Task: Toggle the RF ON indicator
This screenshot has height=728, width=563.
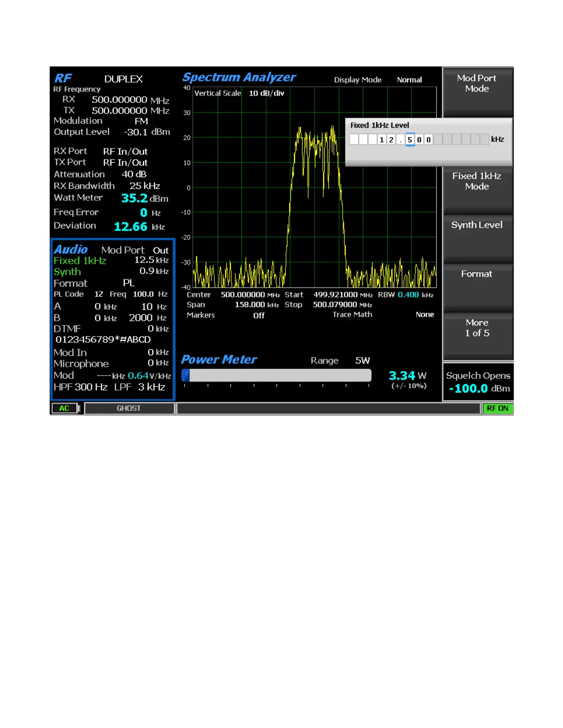Action: [x=497, y=408]
